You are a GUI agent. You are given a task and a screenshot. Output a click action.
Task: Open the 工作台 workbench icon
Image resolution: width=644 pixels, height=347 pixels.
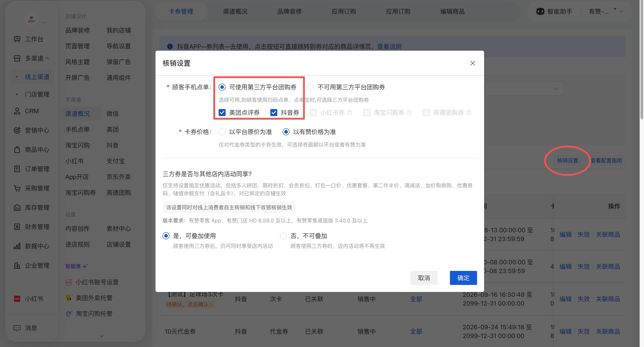click(x=17, y=39)
